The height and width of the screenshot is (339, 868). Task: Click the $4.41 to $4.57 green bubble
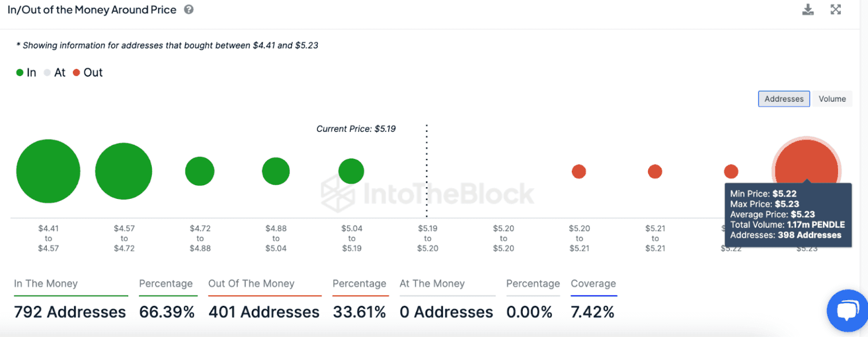(48, 171)
